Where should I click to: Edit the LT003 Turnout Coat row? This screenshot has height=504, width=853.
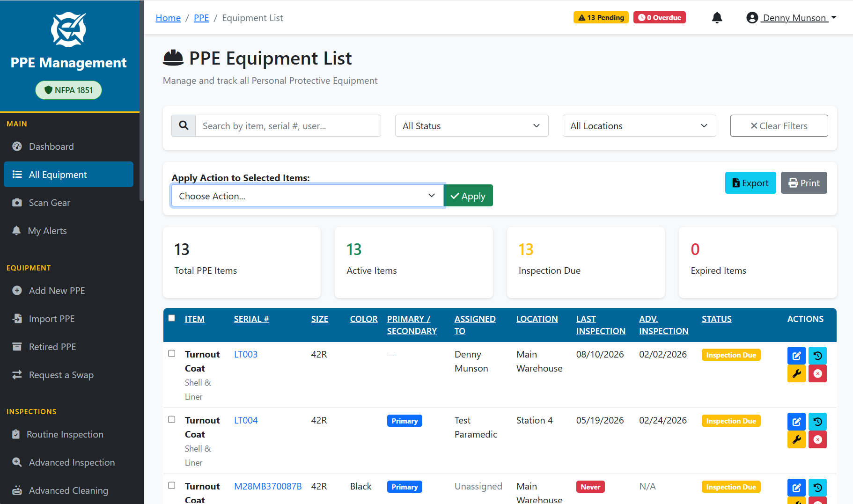pyautogui.click(x=796, y=356)
